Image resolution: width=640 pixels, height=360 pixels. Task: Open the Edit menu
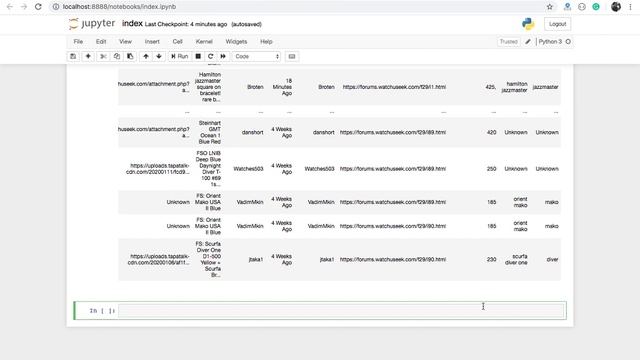coord(101,42)
